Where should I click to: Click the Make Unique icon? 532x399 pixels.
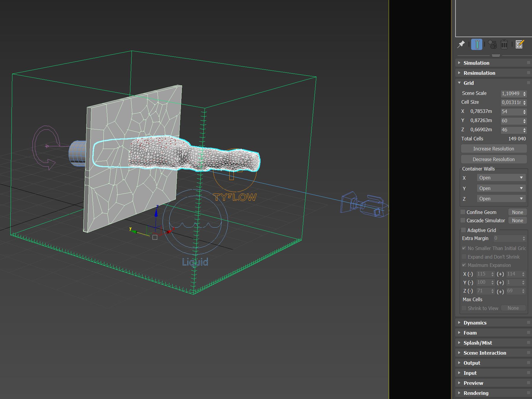pos(492,44)
